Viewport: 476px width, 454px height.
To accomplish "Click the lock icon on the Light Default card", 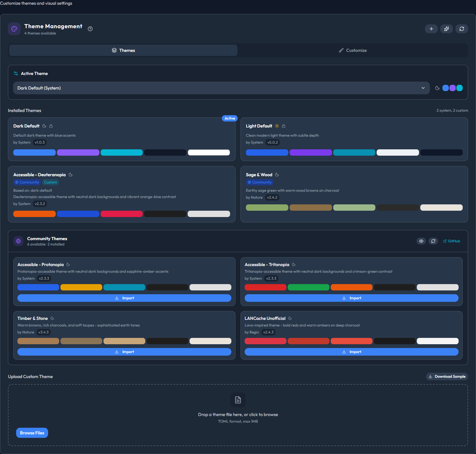I will [x=284, y=126].
